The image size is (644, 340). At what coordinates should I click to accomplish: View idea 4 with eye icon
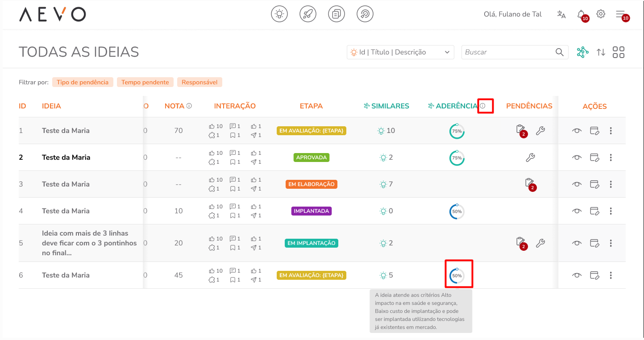click(x=577, y=211)
